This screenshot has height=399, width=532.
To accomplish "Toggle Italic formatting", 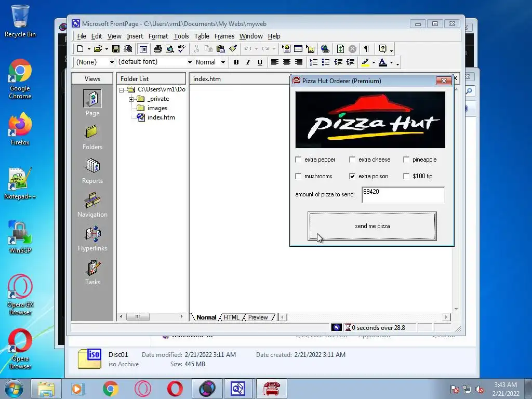I will [248, 62].
